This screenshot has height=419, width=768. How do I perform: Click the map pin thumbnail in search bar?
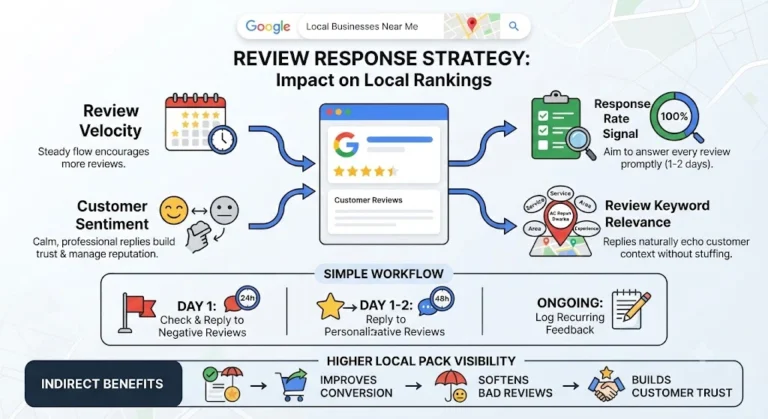pos(472,26)
